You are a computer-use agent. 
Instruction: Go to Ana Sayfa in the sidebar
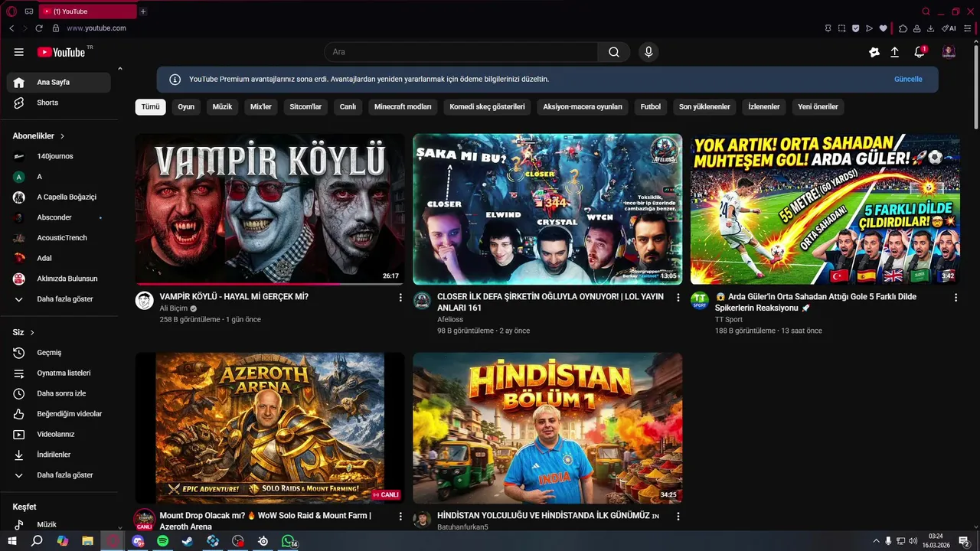click(59, 83)
